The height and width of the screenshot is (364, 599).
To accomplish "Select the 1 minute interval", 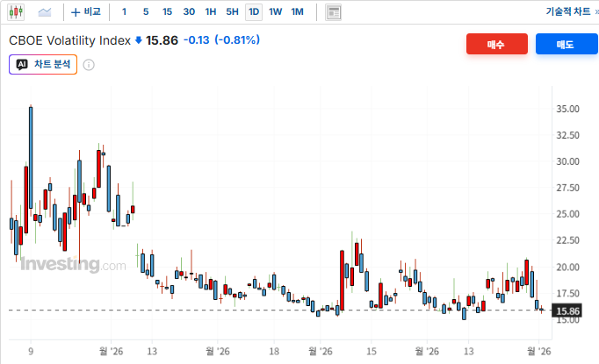I will pyautogui.click(x=124, y=12).
